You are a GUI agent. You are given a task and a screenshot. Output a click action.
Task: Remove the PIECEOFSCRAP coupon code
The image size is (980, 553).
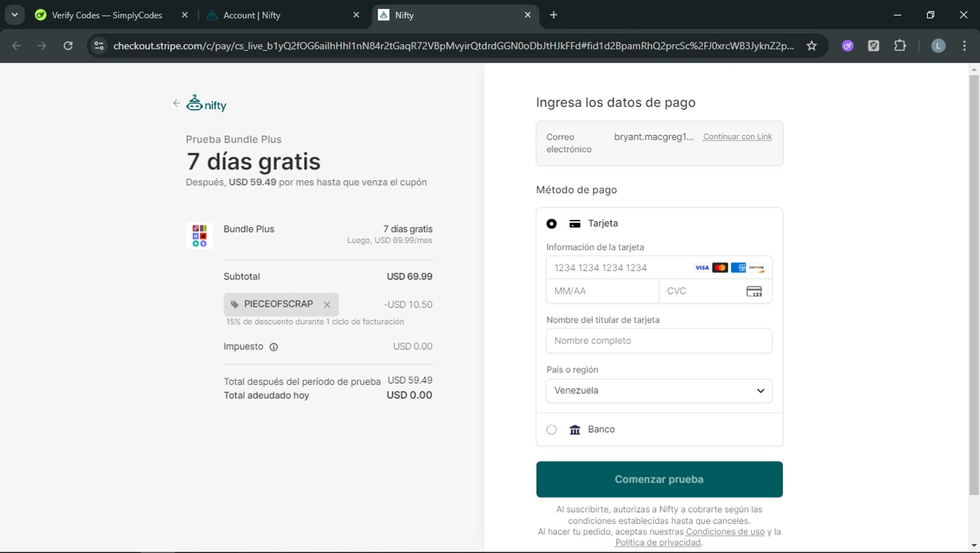[x=327, y=305]
